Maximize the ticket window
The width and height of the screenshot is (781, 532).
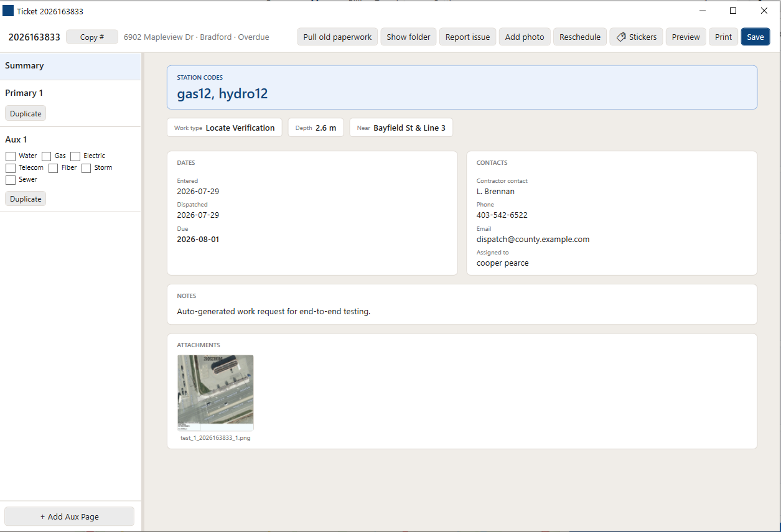coord(733,11)
